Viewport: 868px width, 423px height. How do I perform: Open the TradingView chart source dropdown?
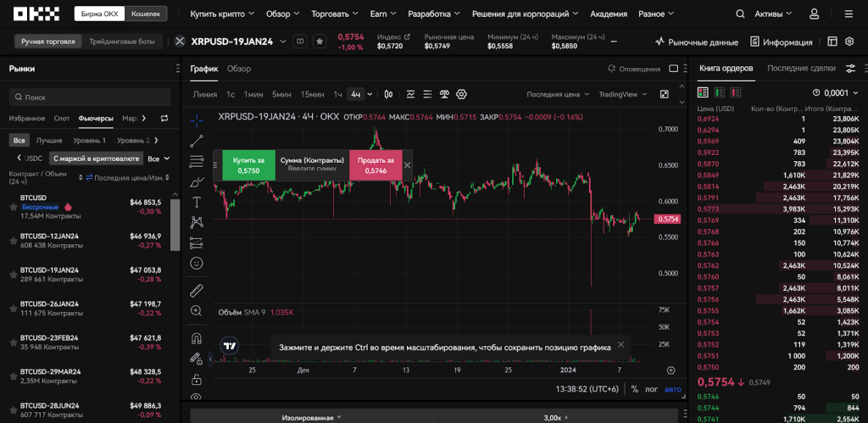(x=622, y=94)
